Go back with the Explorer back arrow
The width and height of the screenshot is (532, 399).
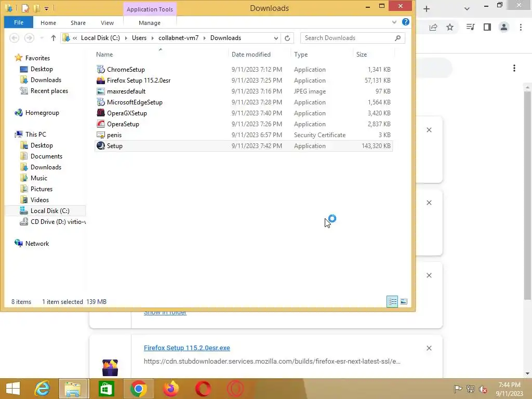tap(14, 38)
